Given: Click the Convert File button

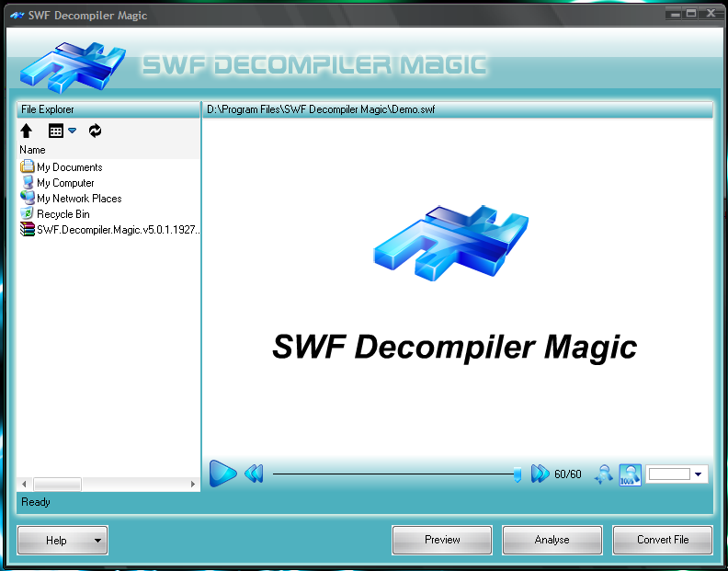Looking at the screenshot, I should 663,540.
